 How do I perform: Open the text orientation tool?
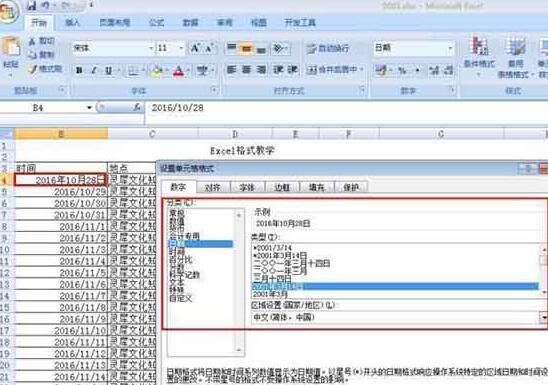click(279, 48)
